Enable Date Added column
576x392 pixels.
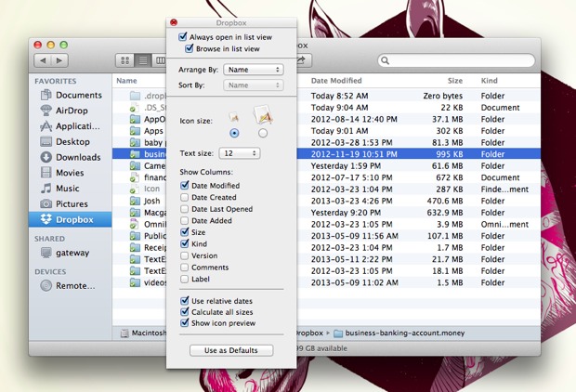tap(184, 220)
